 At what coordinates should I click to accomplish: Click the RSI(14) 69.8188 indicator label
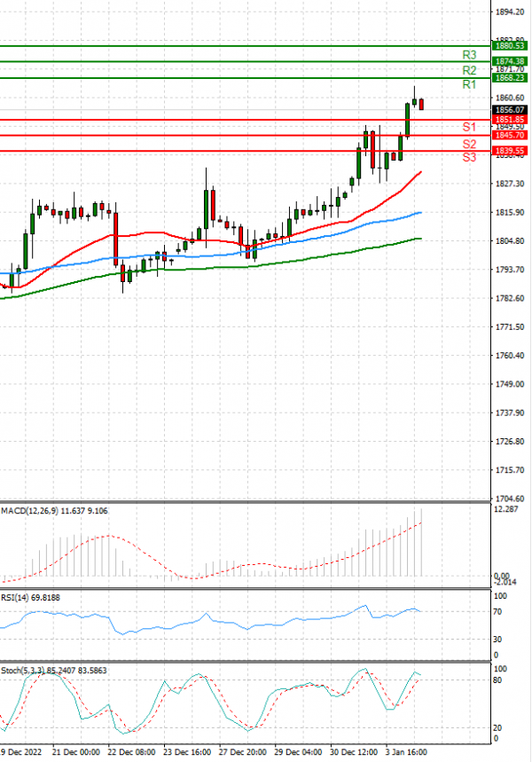[x=31, y=598]
